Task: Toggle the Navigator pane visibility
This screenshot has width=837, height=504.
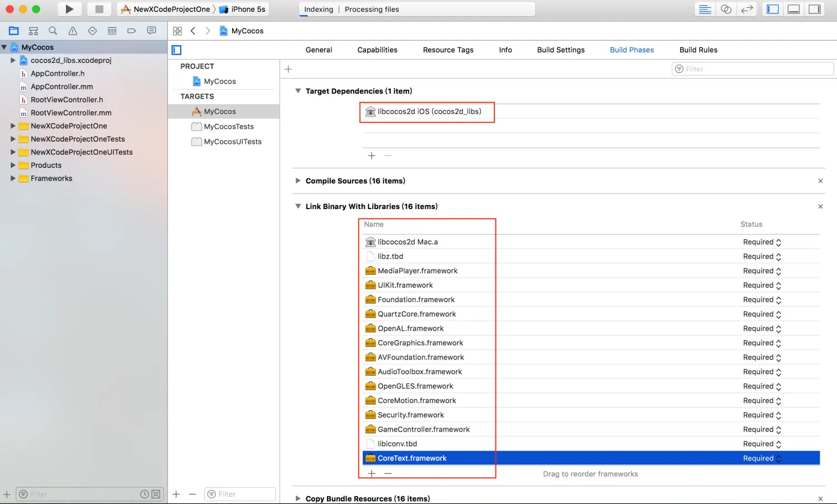Action: pyautogui.click(x=773, y=9)
